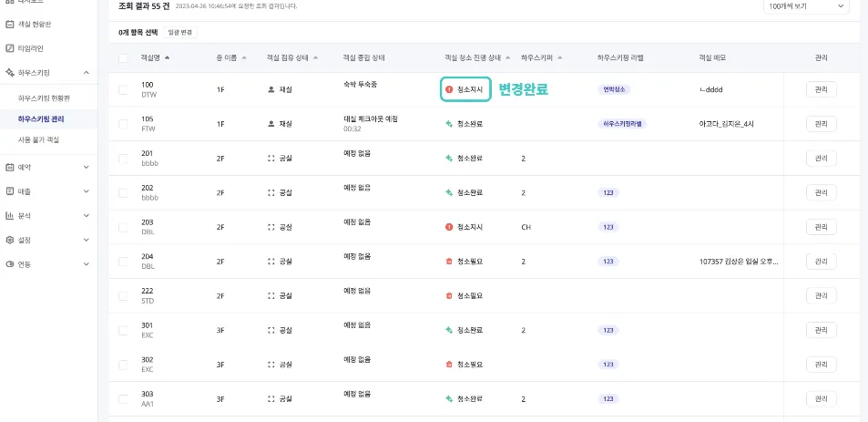Go to 사용 불가 객실 submenu item

click(38, 139)
